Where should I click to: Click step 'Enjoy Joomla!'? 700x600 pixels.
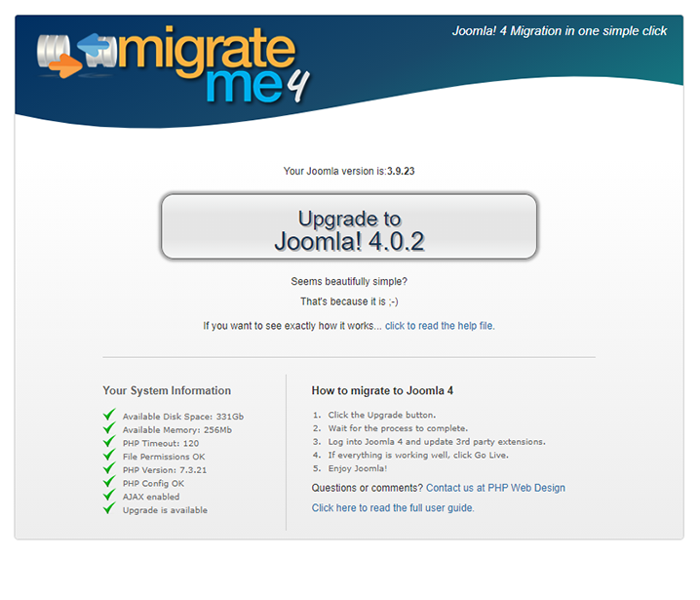coord(358,468)
